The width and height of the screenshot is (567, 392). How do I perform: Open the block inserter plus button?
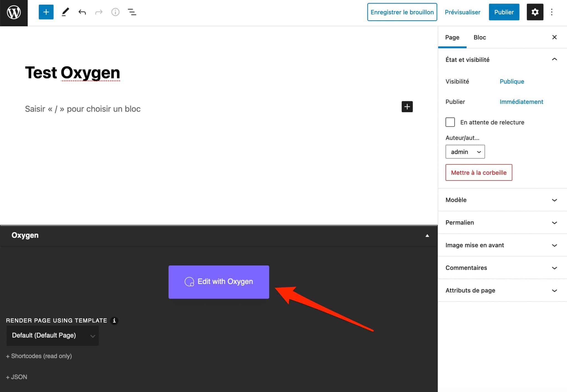(46, 12)
